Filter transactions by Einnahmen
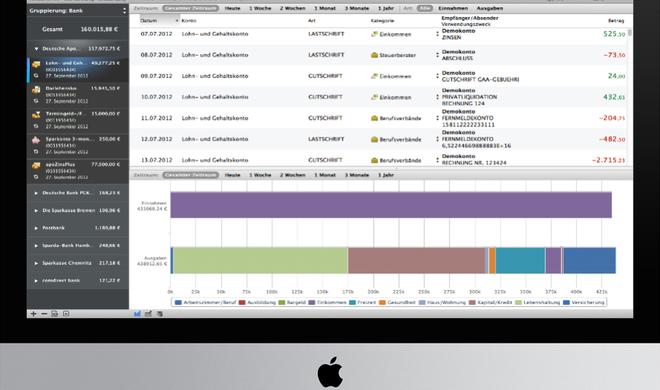 [x=453, y=8]
